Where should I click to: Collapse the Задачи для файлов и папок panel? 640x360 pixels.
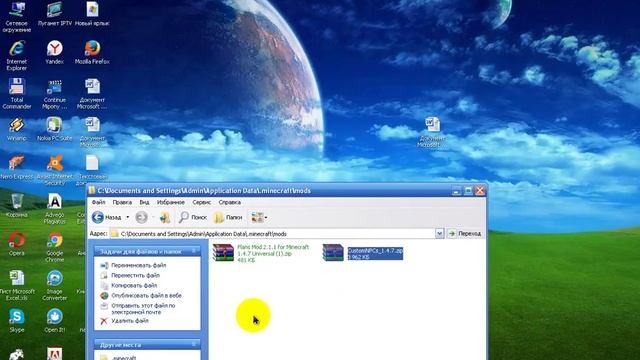194,251
